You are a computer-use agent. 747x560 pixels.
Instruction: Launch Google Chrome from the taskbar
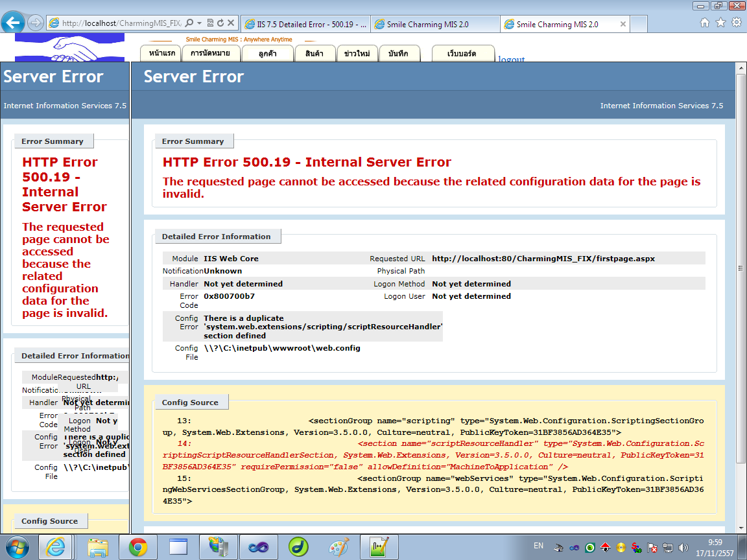click(x=137, y=547)
